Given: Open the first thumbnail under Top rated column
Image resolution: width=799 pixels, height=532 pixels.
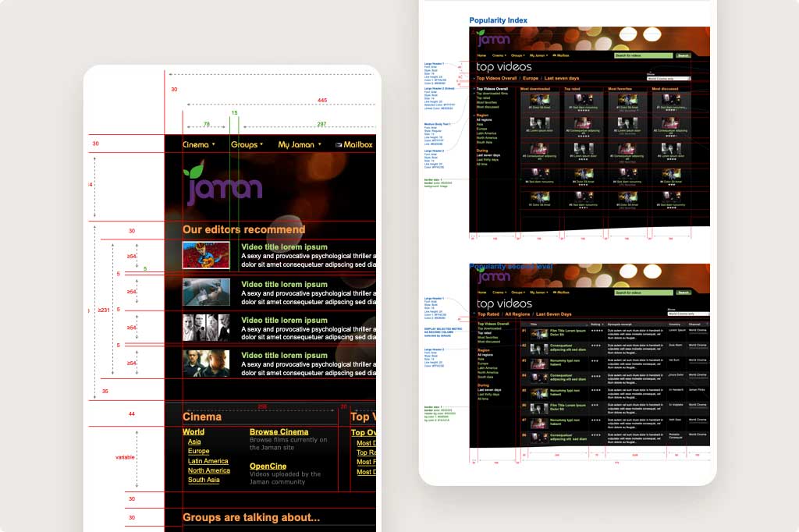Looking at the screenshot, I should pos(584,100).
